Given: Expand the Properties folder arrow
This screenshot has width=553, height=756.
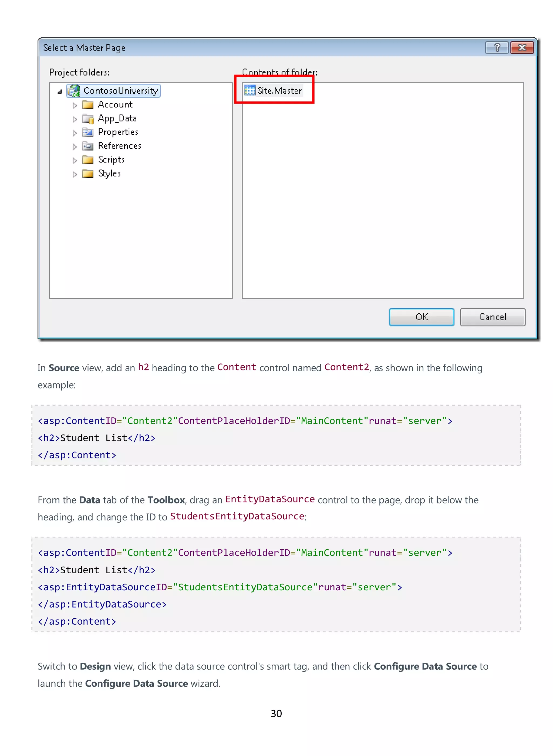Looking at the screenshot, I should [x=75, y=133].
